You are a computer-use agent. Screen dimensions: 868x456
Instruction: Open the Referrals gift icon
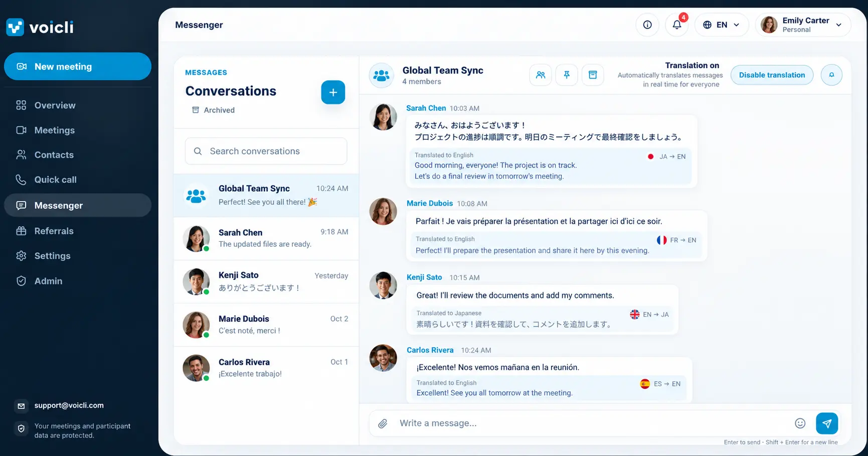point(21,231)
